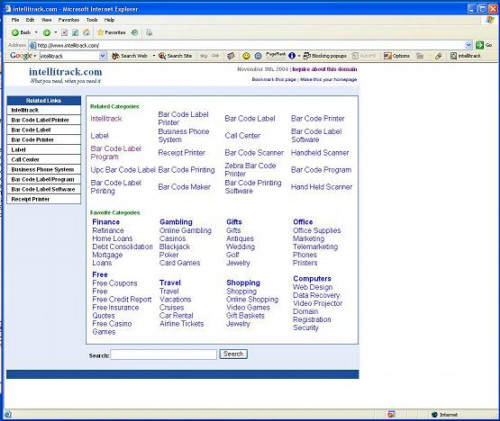The image size is (500, 421).
Task: Click the blue Page Info icon
Action: (x=292, y=56)
